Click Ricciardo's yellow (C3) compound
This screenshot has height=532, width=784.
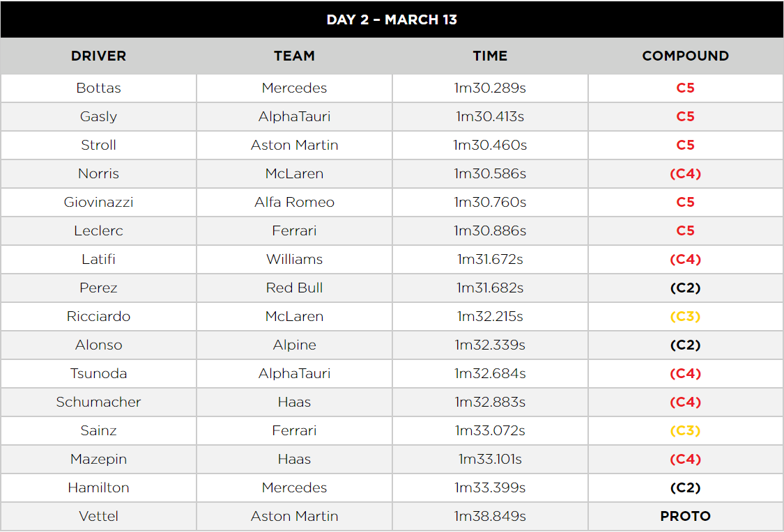[686, 316]
